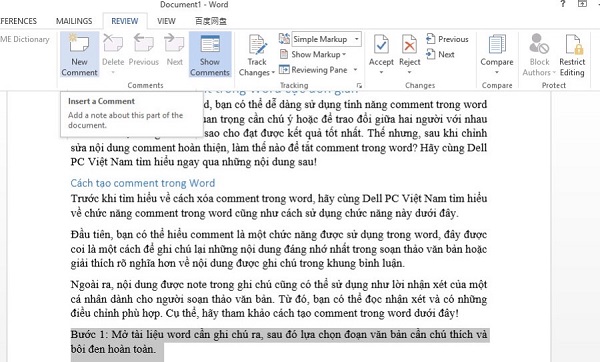Click 'PC Việt Nam tìm hiểu ngay' line
Screen dimensions: 600x362
click(x=194, y=162)
